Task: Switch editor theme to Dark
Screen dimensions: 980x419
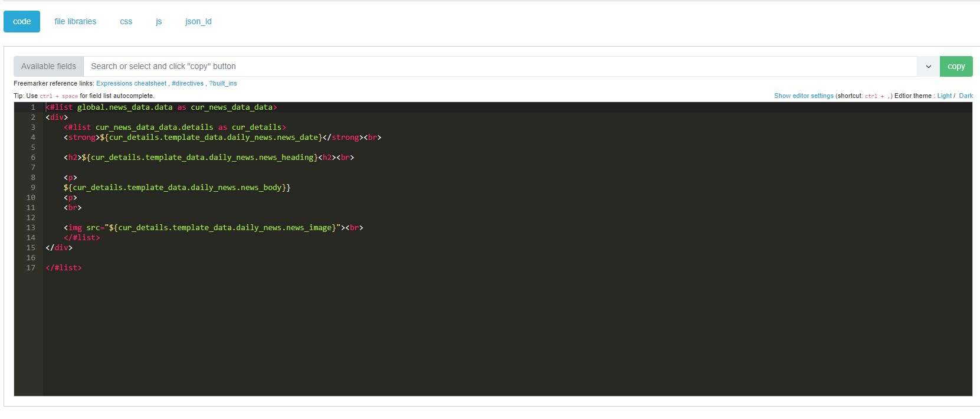Action: [966, 96]
